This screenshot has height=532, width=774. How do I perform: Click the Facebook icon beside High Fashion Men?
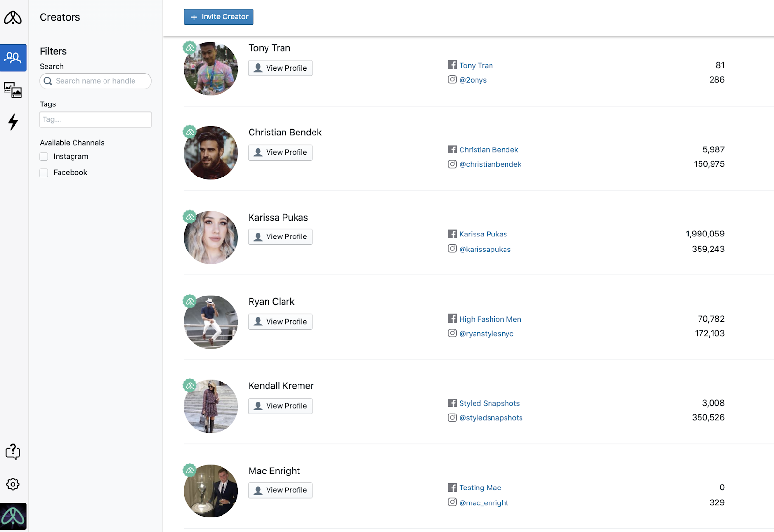click(452, 318)
